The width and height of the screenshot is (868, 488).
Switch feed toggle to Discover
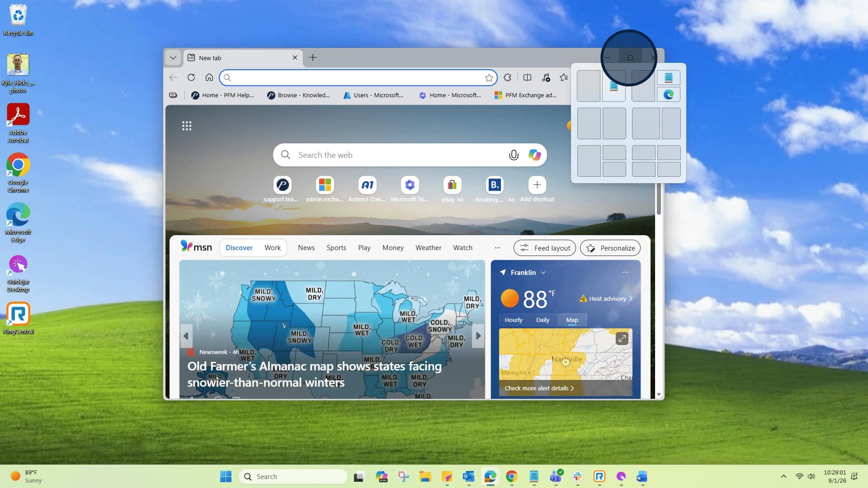click(239, 248)
